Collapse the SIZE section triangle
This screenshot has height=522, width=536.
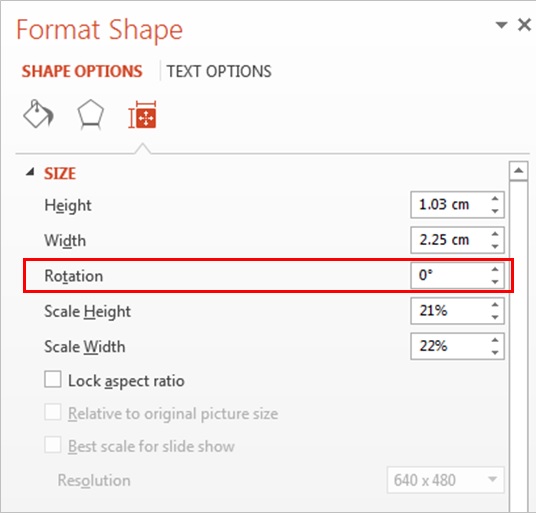click(30, 172)
